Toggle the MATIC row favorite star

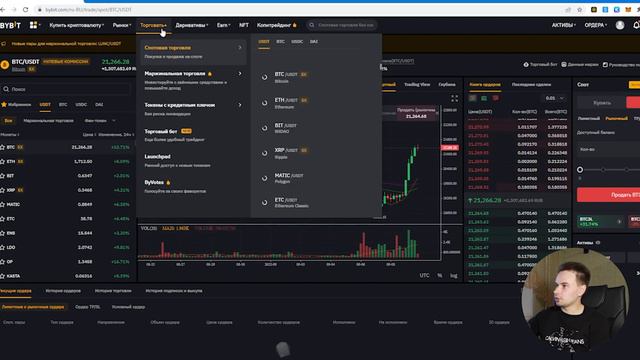(x=2, y=204)
